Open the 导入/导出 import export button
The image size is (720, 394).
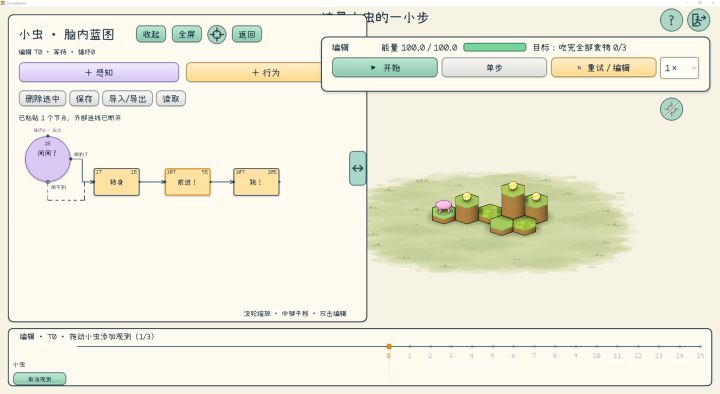click(127, 99)
